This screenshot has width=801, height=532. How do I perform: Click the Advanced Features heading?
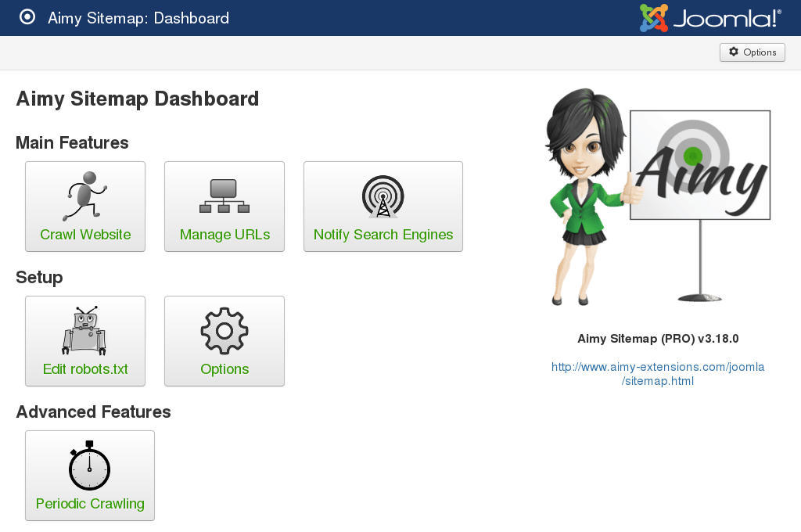point(93,412)
